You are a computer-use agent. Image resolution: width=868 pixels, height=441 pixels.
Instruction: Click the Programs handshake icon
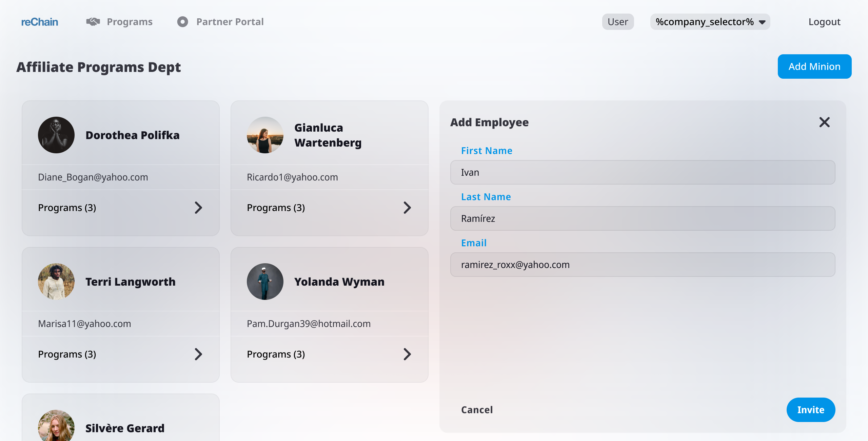pyautogui.click(x=93, y=22)
